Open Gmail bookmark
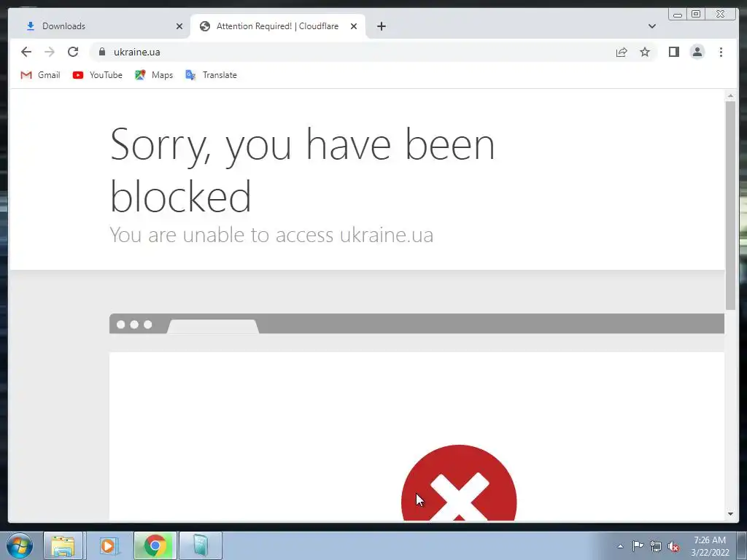747x560 pixels. [x=41, y=75]
